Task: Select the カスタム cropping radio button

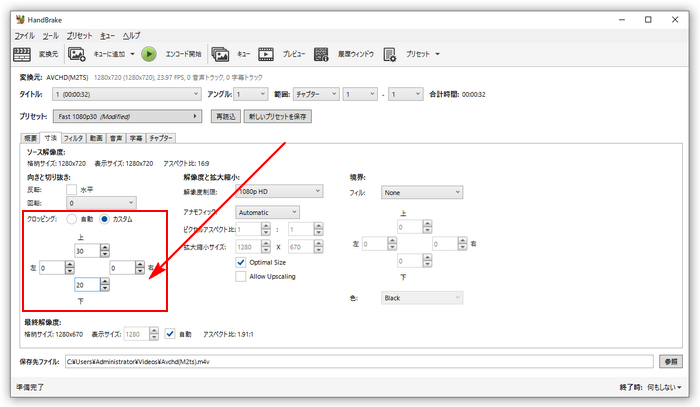Action: pos(104,219)
